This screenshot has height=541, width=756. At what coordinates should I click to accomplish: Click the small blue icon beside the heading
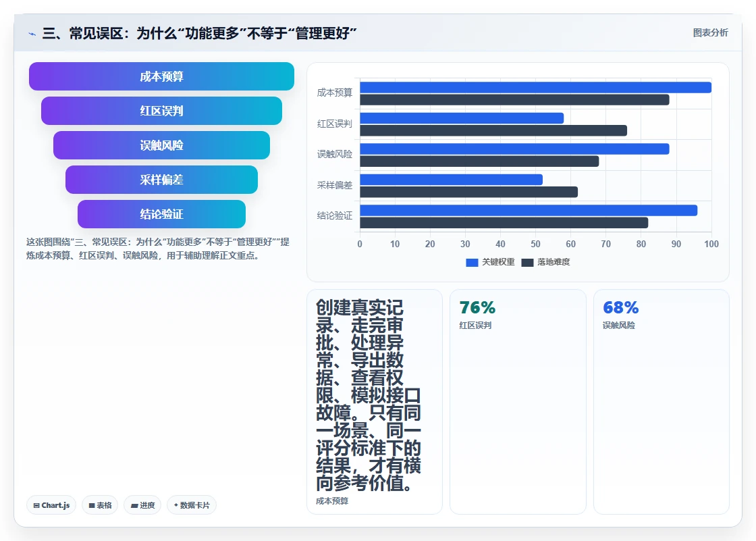tap(32, 34)
